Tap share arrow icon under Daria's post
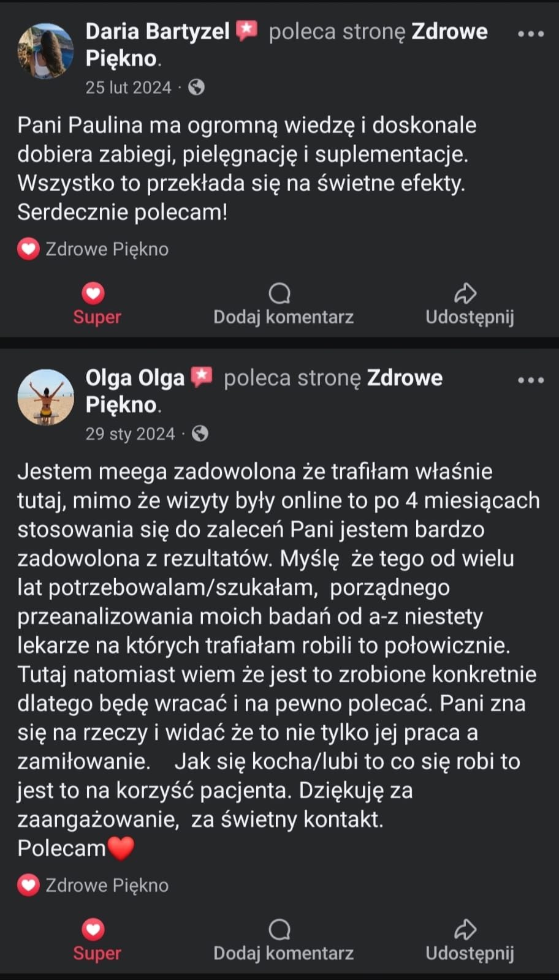 click(x=465, y=293)
